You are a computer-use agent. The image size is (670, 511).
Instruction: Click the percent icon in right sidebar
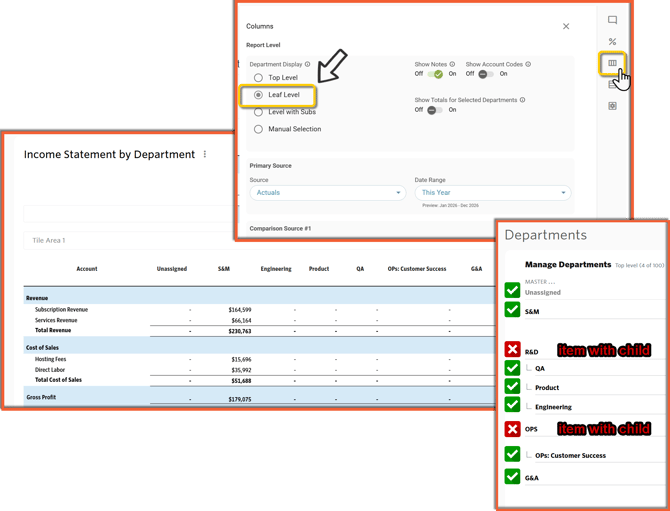tap(612, 42)
